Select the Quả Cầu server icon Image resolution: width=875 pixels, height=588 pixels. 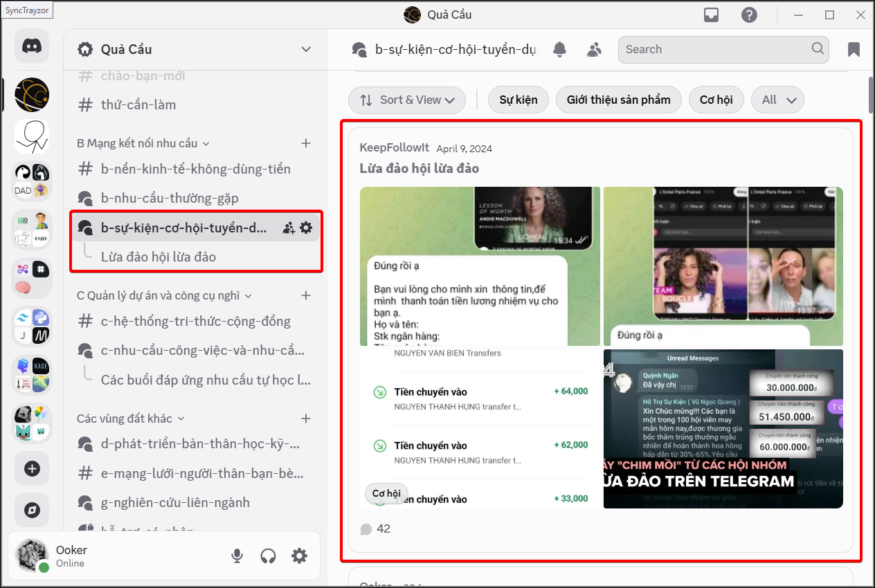coord(32,95)
